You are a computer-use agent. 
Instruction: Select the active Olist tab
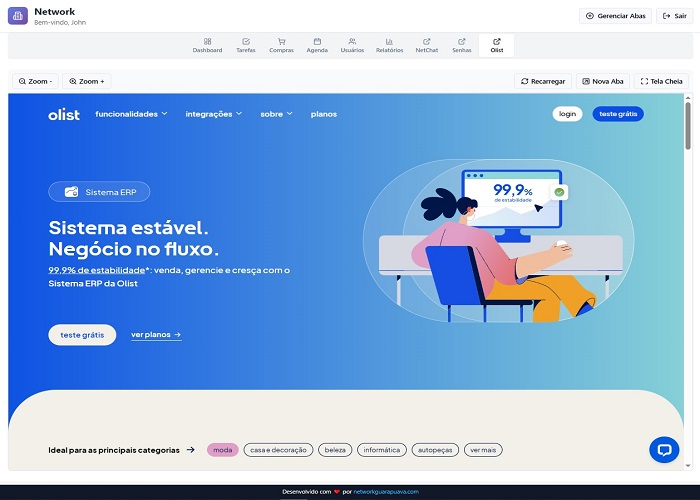click(496, 46)
